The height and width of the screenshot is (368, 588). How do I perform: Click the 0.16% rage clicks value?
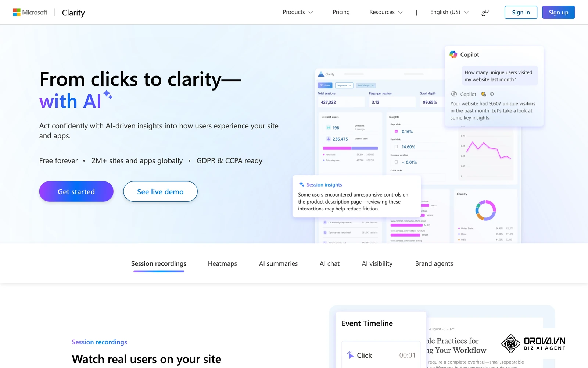click(x=407, y=132)
